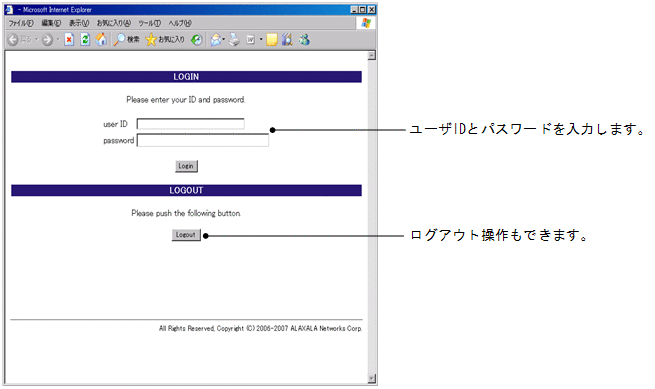The width and height of the screenshot is (655, 389).
Task: Click the Research icon in toolbar
Action: coord(287,40)
